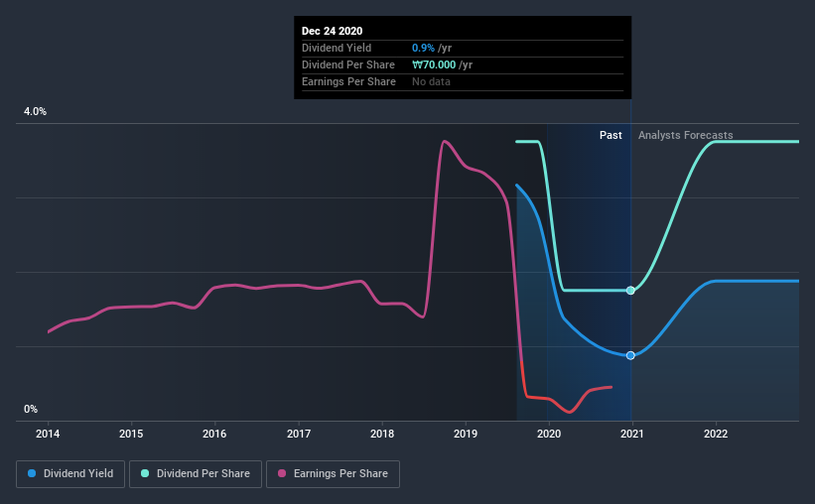Click the 2016 x-axis label
815x504 pixels.
214,434
